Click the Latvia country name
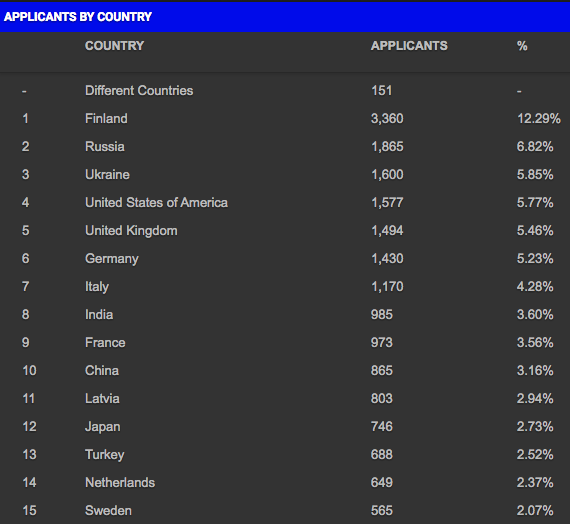 tap(102, 399)
